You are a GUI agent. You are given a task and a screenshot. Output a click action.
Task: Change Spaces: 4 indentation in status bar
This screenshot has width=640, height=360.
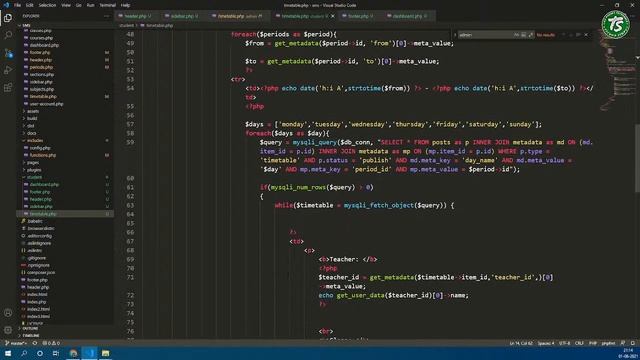[x=546, y=343]
